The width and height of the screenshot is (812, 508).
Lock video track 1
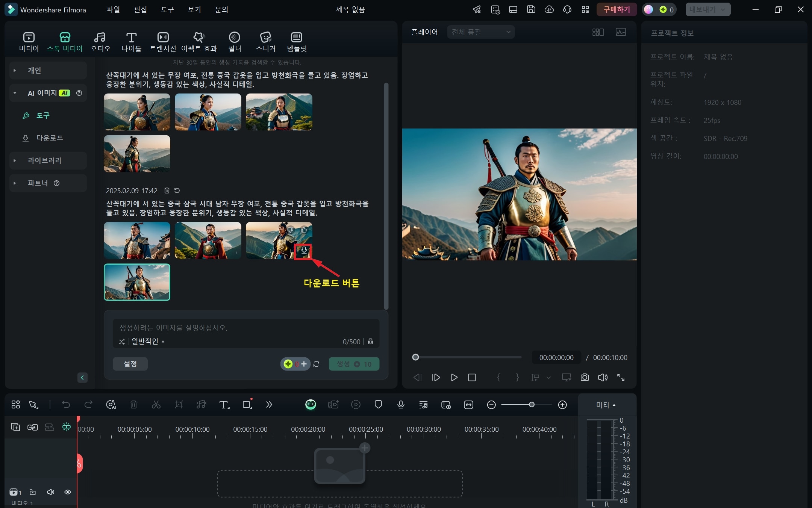[33, 492]
